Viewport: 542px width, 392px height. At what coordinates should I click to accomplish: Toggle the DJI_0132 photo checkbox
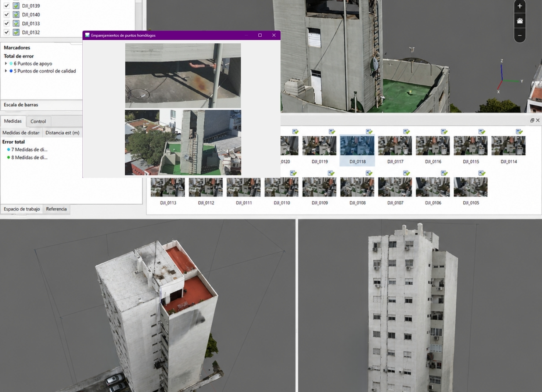[x=7, y=32]
